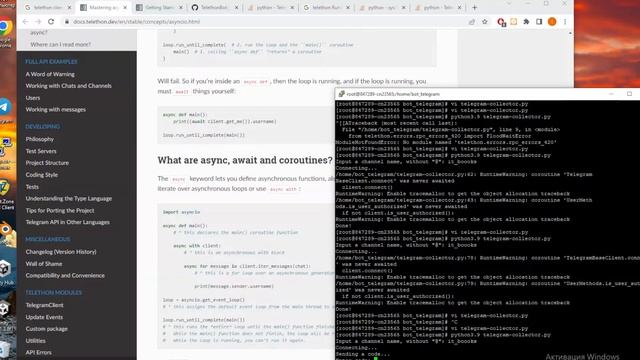Open the 'Project Structure' sidebar link
Viewport: 640px width, 360px height.
pos(47,163)
